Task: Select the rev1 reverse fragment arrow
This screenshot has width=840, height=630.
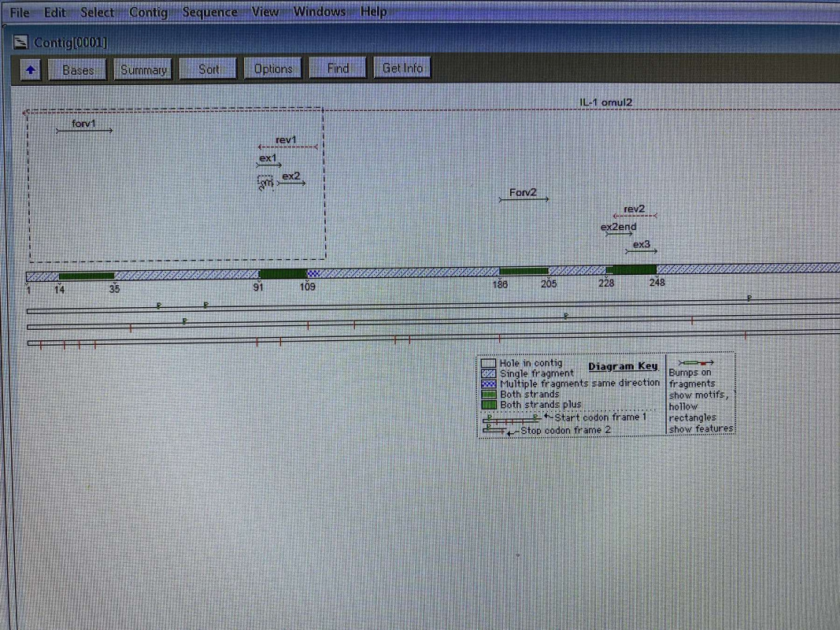Action: 287,146
